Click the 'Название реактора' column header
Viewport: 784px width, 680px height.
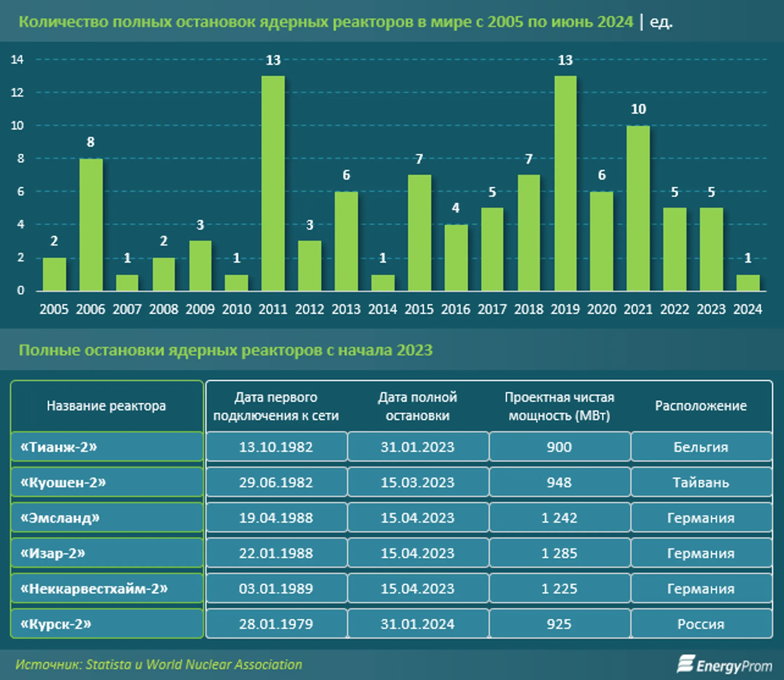107,406
